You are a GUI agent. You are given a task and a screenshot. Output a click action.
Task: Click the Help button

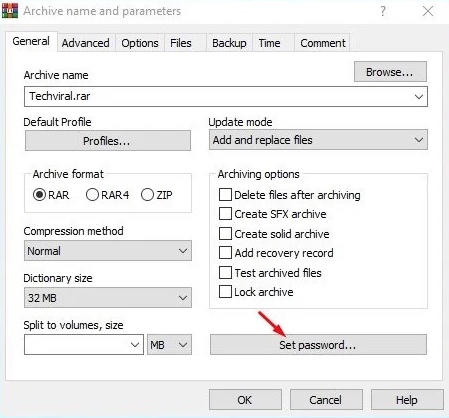[407, 400]
